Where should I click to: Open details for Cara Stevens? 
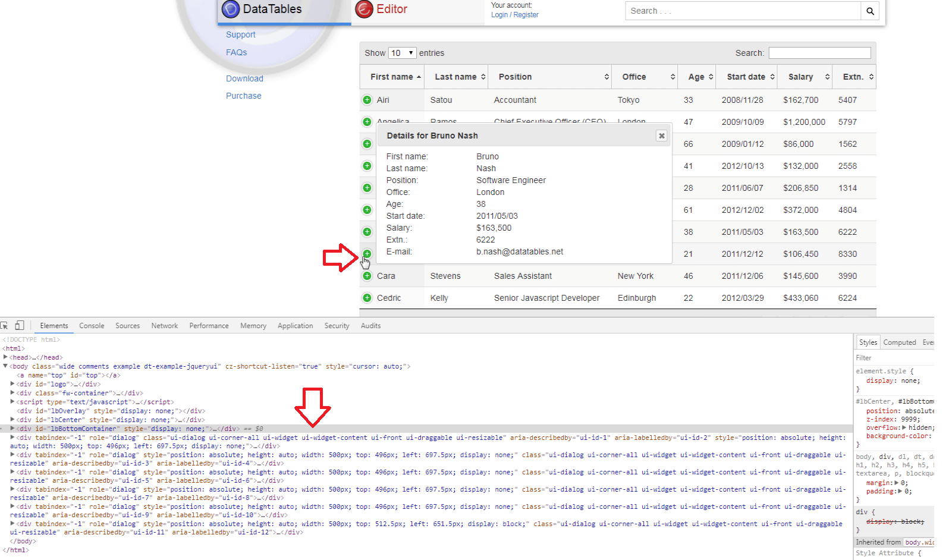[367, 276]
